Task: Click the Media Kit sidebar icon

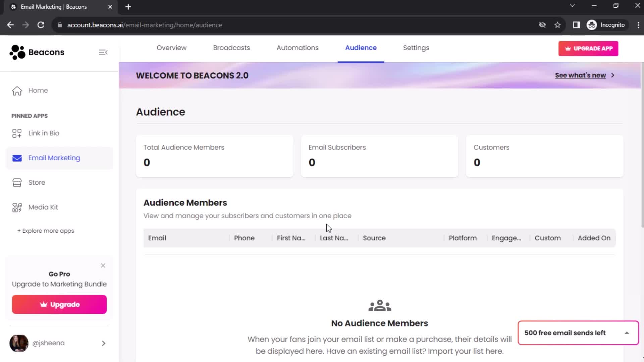Action: tap(16, 207)
